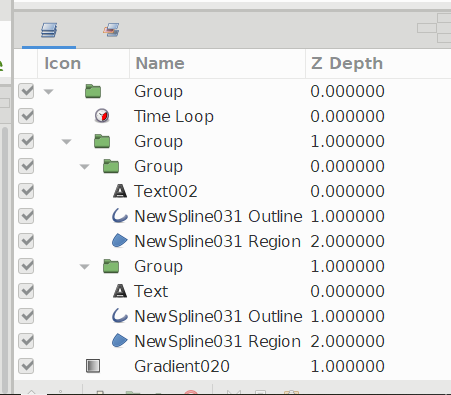Click the Time Loop clock icon
451x395 pixels.
tap(102, 116)
